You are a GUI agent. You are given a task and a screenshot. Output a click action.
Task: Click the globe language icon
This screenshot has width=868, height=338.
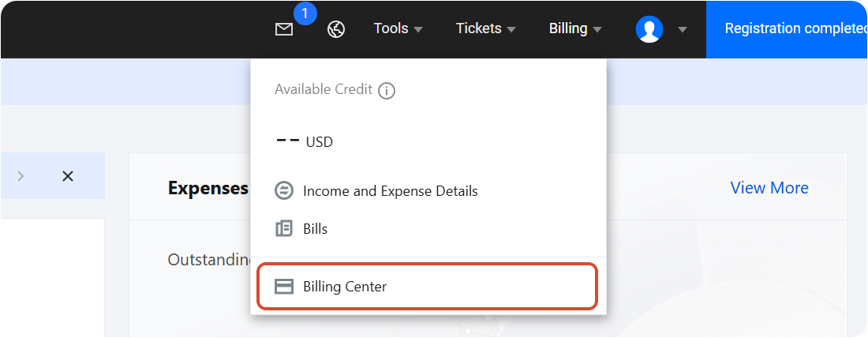[x=336, y=28]
